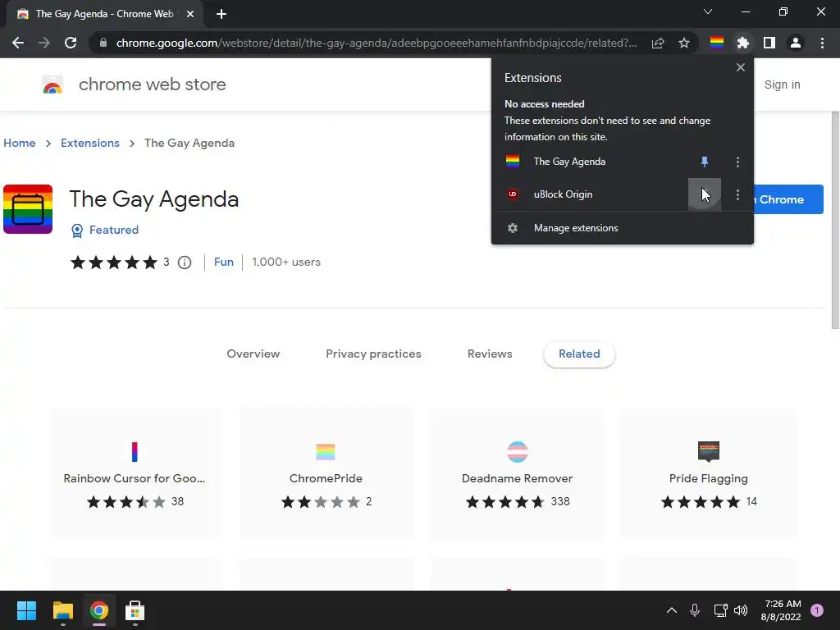The height and width of the screenshot is (630, 840).
Task: Switch to the Privacy practices tab
Action: click(373, 354)
